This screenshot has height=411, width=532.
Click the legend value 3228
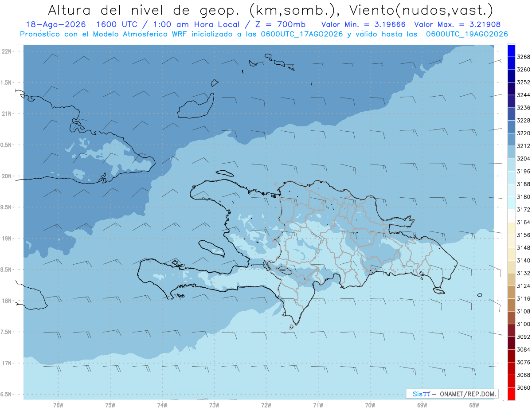click(524, 121)
